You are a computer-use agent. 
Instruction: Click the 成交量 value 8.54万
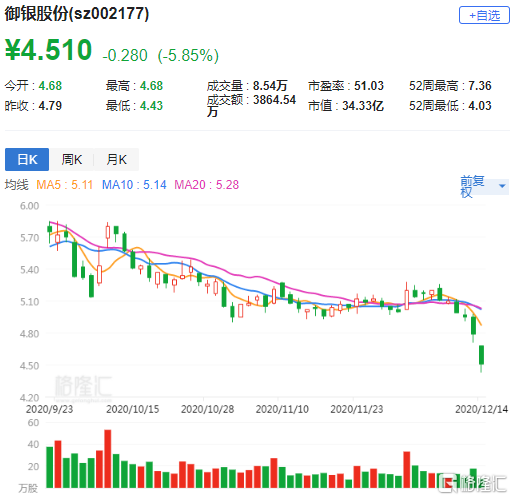[270, 86]
